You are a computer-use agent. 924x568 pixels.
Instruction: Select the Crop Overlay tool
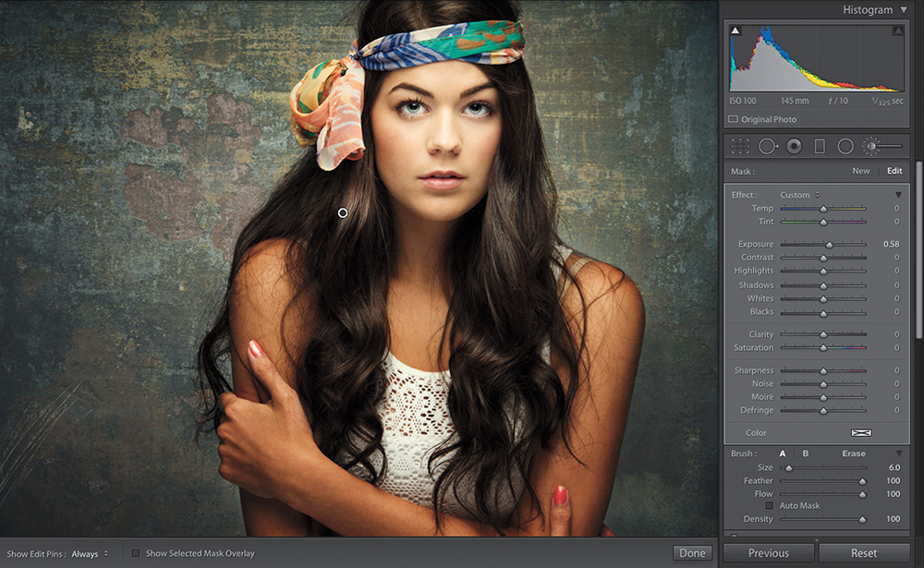tap(740, 146)
